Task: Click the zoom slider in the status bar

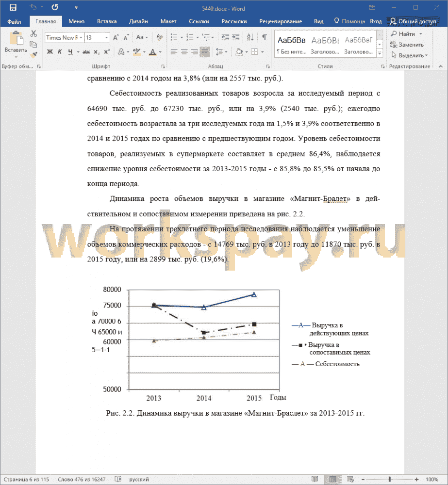Action: [389, 479]
